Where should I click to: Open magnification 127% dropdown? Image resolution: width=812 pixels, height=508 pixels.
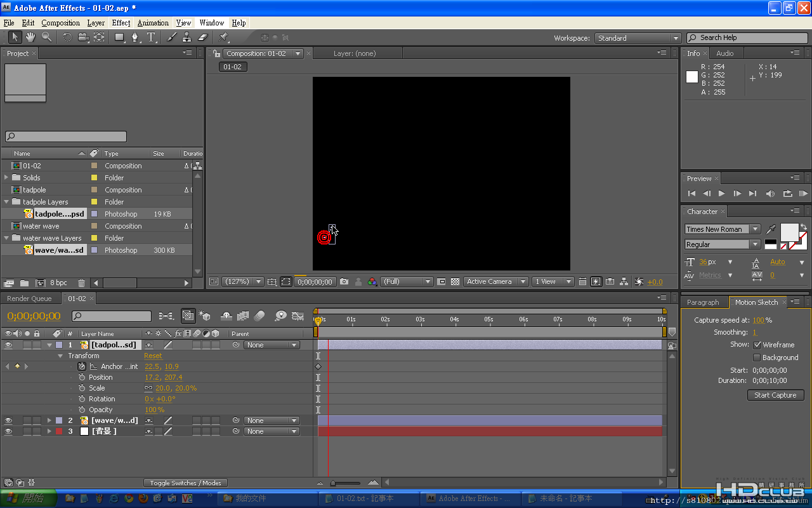(x=242, y=281)
